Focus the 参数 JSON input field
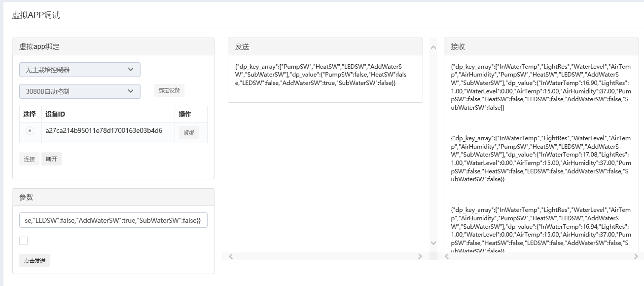Viewport: 644px width, 286px height. (x=113, y=220)
